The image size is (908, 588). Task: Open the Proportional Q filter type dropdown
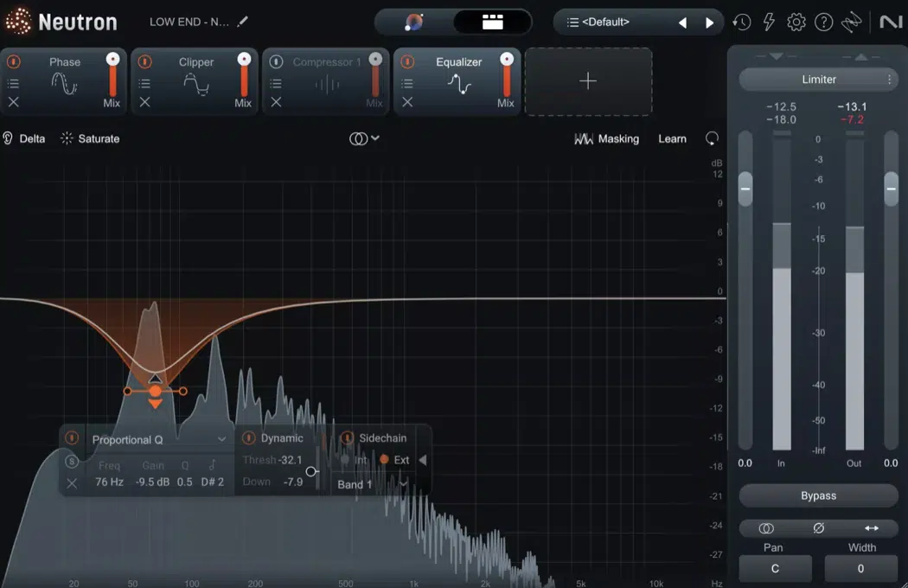(x=158, y=439)
